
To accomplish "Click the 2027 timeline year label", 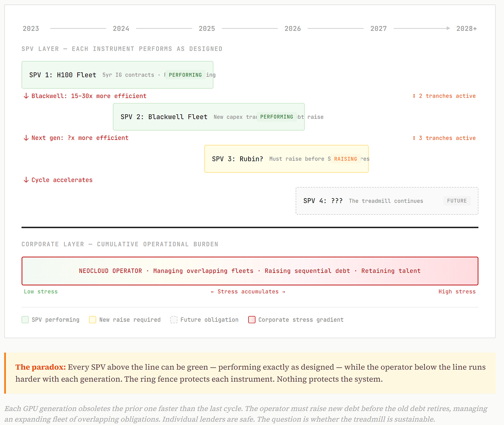I will (x=378, y=29).
